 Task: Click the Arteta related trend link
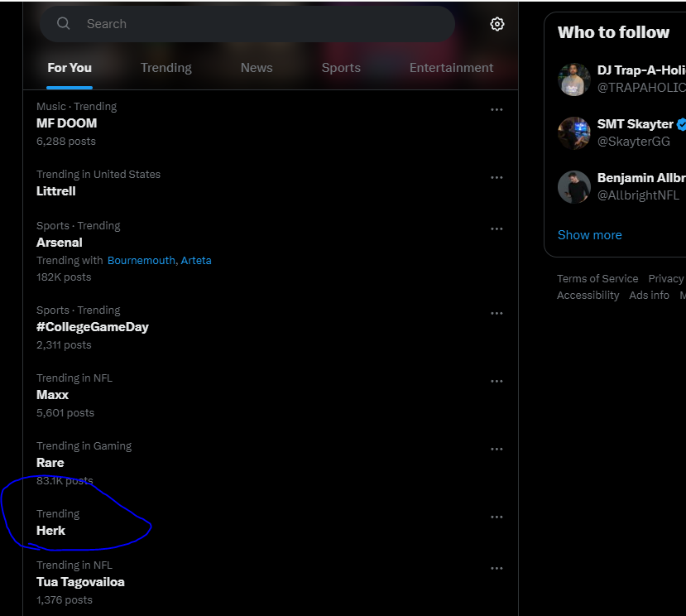coord(196,261)
